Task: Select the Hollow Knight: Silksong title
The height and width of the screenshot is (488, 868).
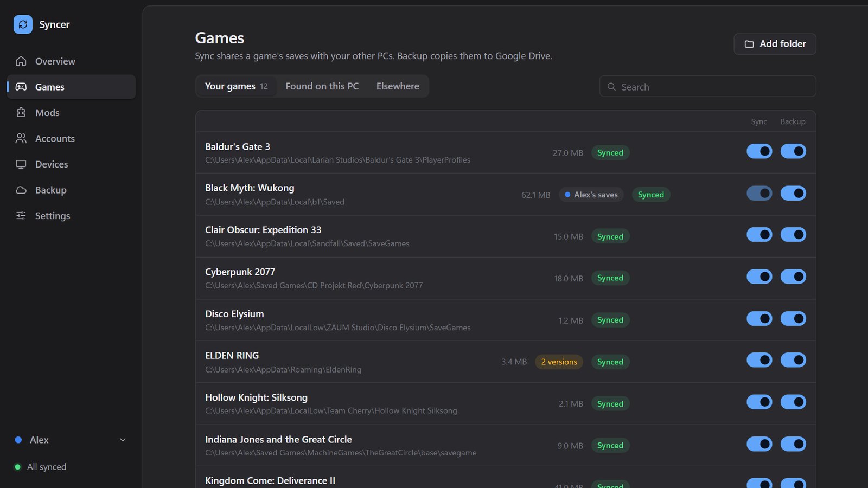Action: (256, 397)
